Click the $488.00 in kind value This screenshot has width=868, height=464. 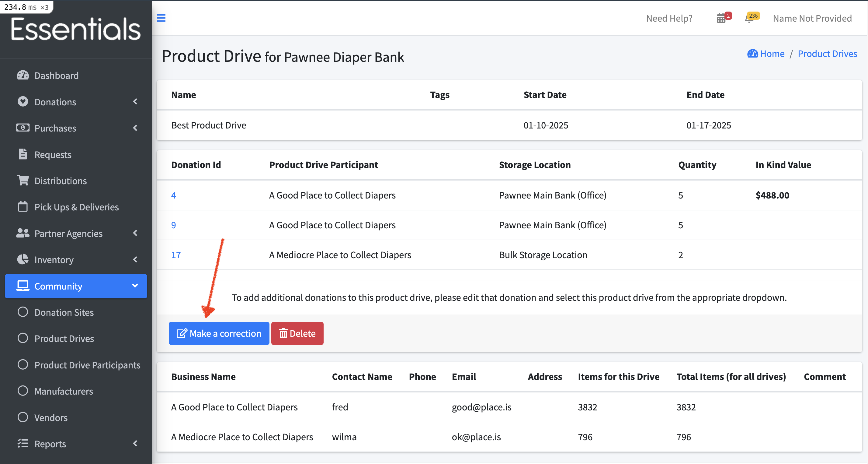[772, 195]
